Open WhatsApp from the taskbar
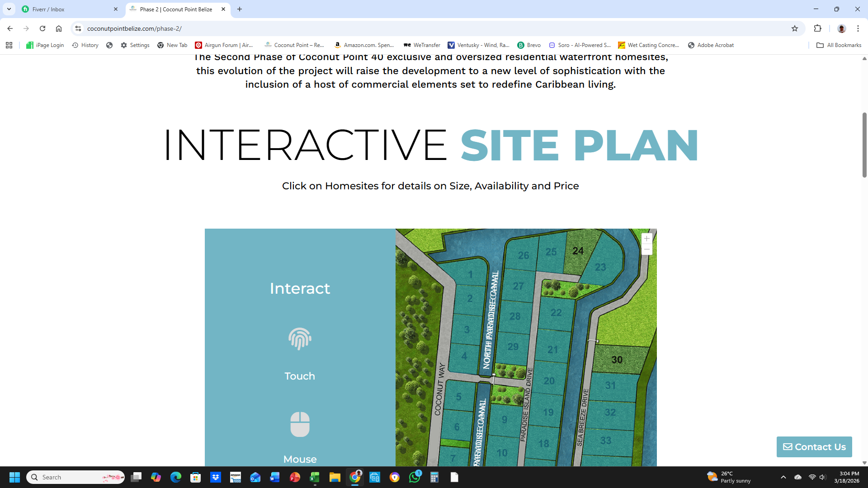The height and width of the screenshot is (488, 868). point(414,477)
